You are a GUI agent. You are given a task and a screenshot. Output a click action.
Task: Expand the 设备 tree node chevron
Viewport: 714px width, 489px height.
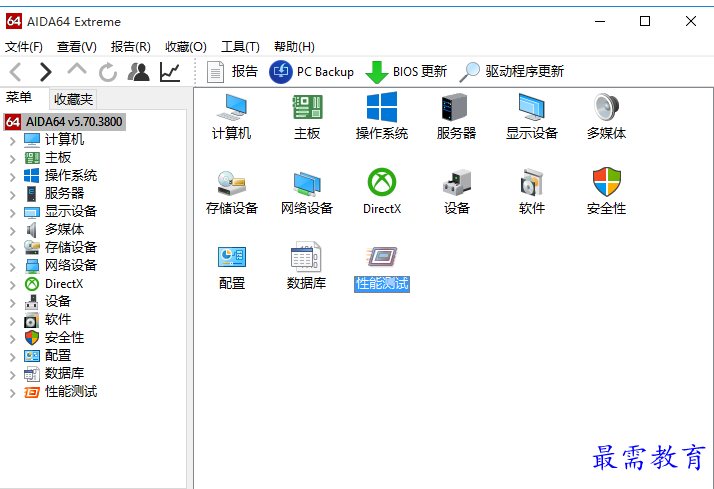click(13, 303)
